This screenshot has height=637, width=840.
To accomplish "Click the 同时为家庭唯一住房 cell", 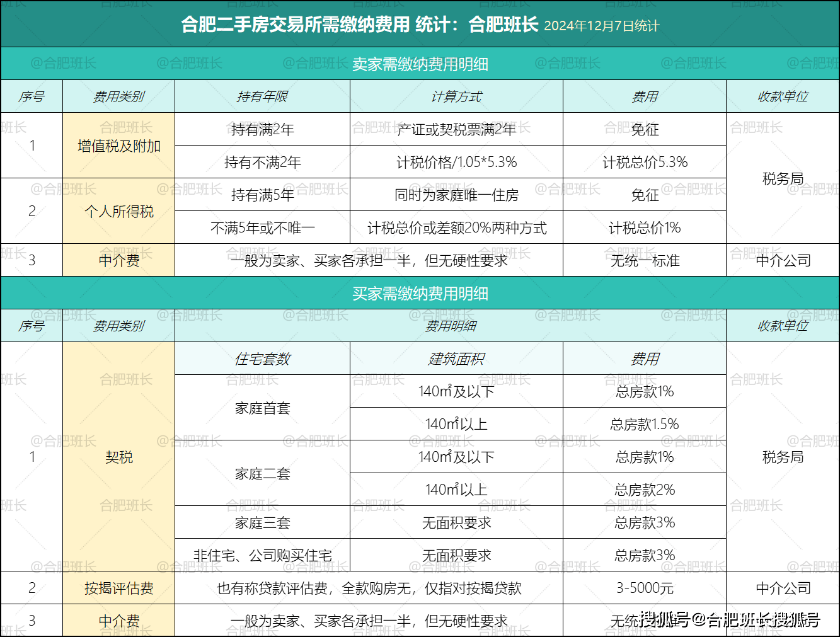I will [x=456, y=195].
